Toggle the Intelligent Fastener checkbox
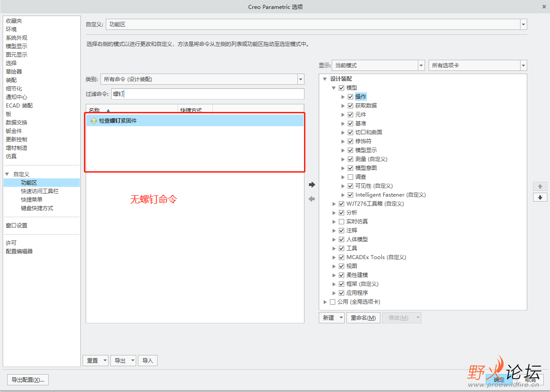This screenshot has height=392, width=550. [x=350, y=195]
